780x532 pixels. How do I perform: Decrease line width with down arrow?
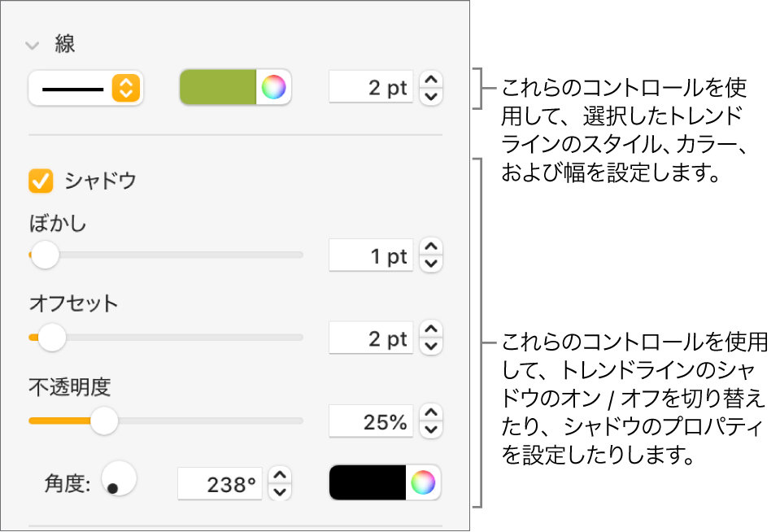click(x=432, y=97)
